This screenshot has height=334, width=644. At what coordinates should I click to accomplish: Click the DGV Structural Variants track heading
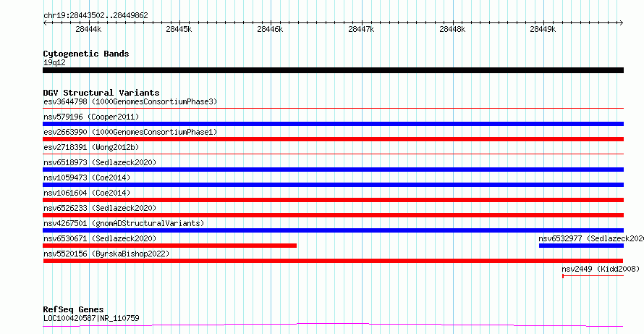click(x=101, y=93)
